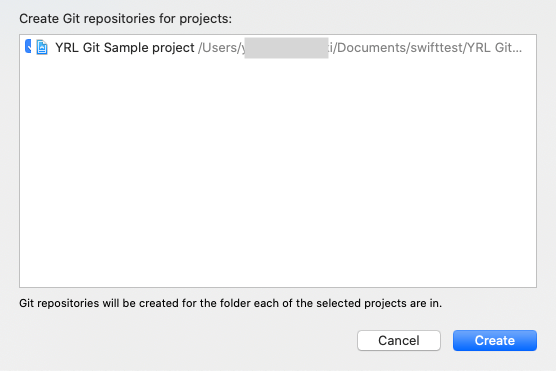The width and height of the screenshot is (556, 371).
Task: Deselect the project for Git repository creation
Action: [x=28, y=46]
